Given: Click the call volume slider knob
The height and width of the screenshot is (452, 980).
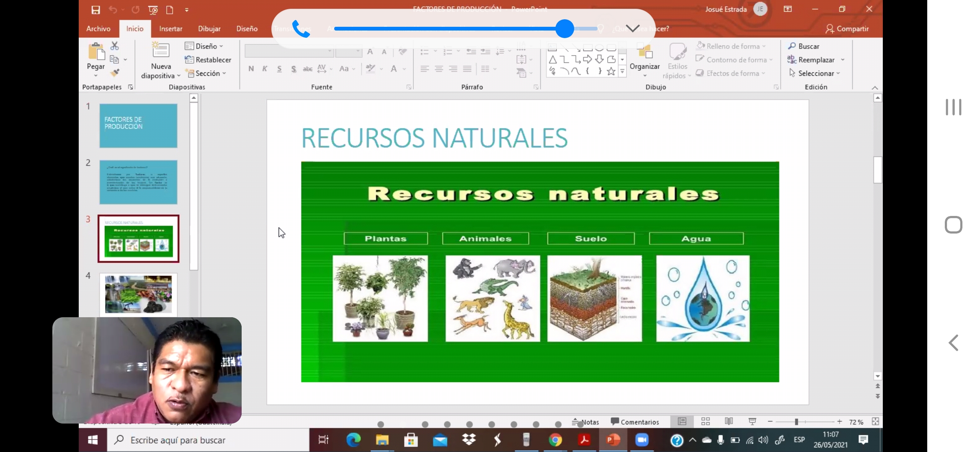Looking at the screenshot, I should point(565,28).
